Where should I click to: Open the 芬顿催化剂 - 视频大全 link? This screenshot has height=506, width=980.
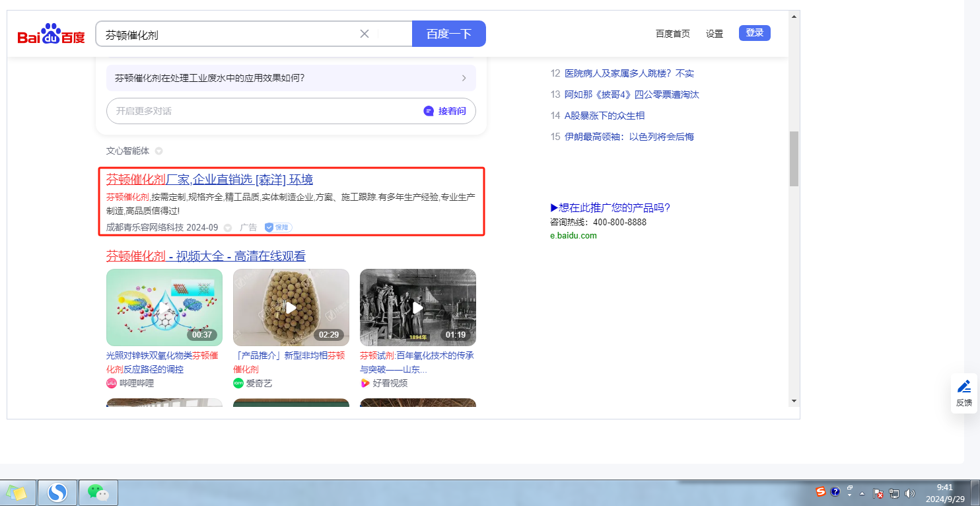coord(206,256)
